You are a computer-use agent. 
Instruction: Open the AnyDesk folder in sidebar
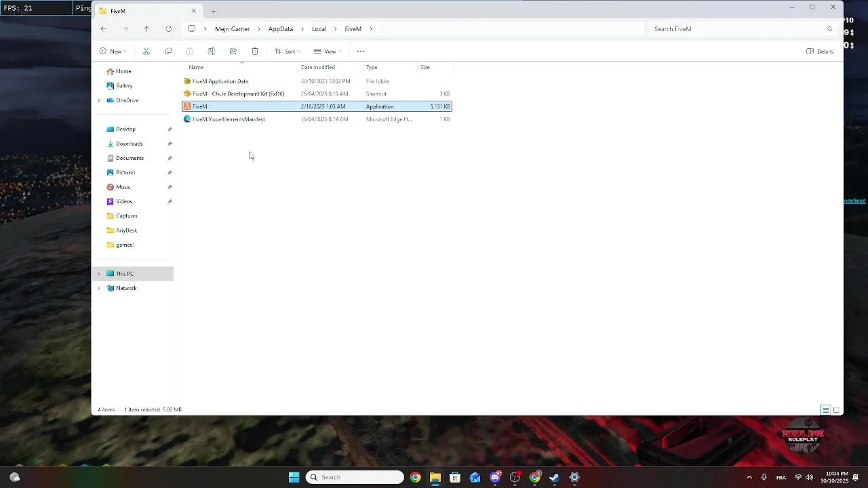click(126, 230)
